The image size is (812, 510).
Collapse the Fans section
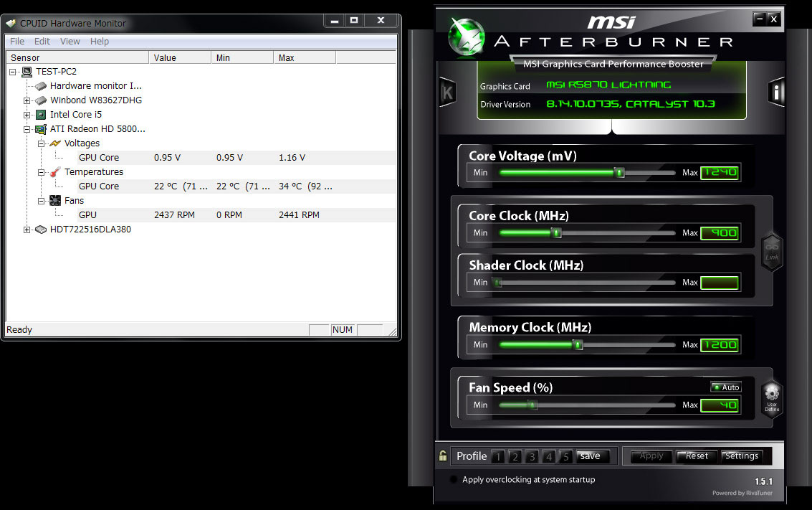coord(42,201)
